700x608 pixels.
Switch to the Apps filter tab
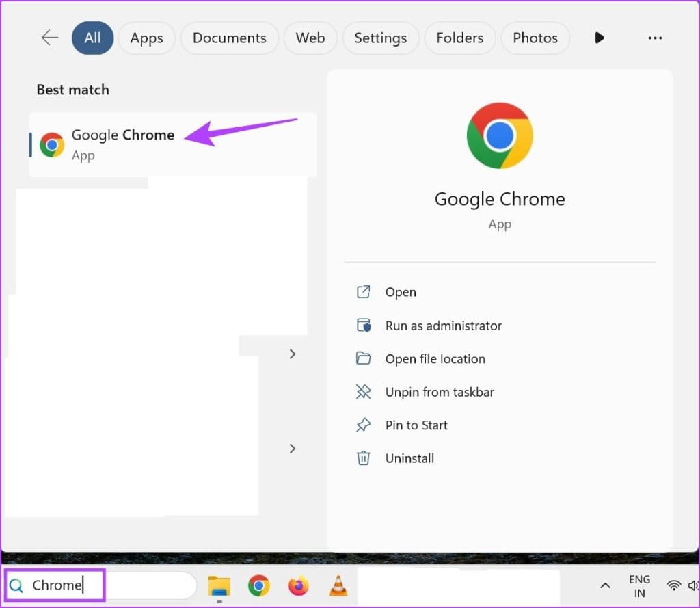pos(146,38)
